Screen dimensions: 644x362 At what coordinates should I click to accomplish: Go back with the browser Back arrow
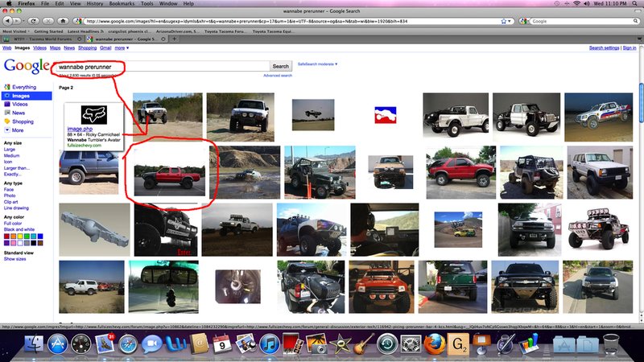7,21
